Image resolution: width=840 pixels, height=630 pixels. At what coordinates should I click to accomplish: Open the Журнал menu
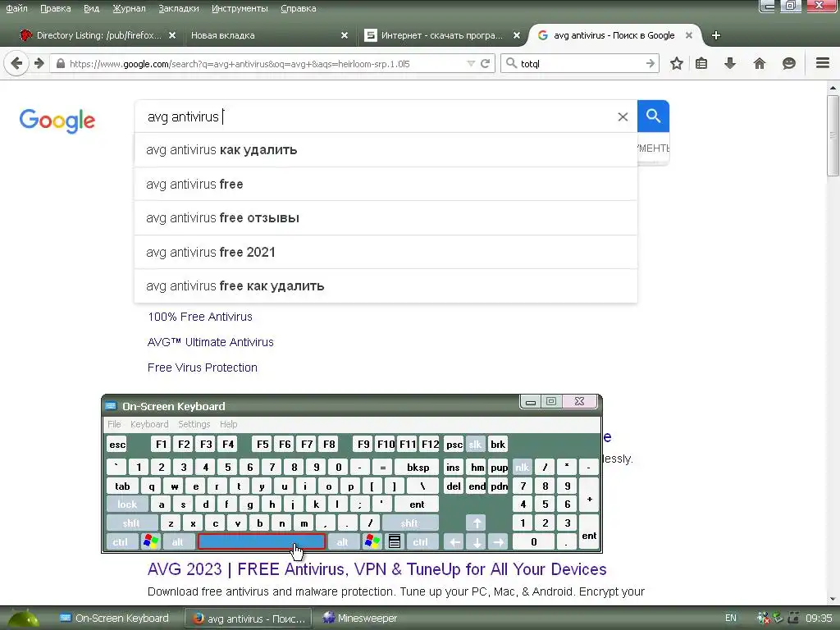[129, 8]
